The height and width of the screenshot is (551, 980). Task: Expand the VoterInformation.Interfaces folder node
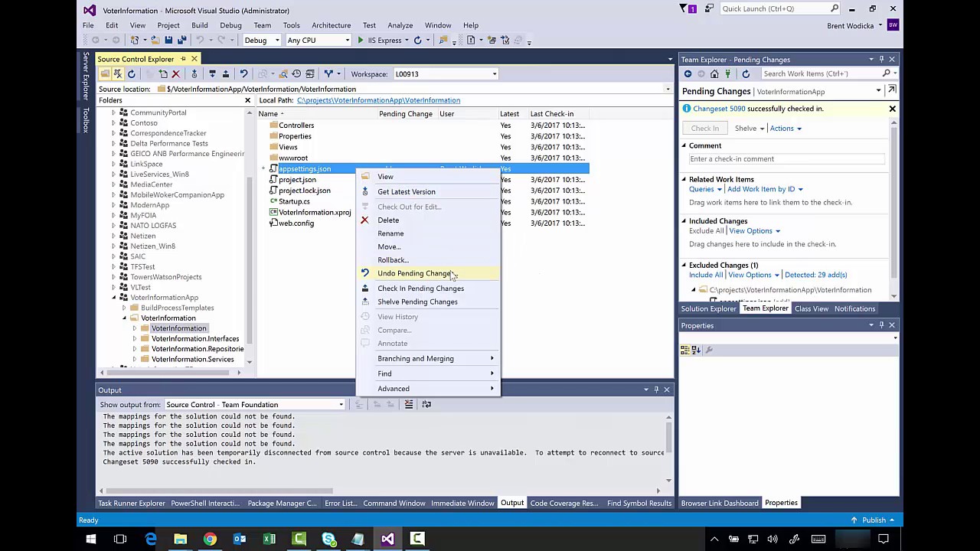click(135, 338)
